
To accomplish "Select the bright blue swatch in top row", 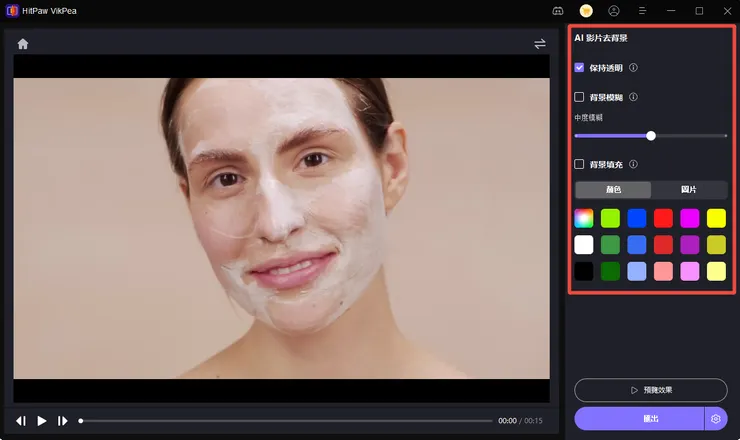I will click(637, 219).
